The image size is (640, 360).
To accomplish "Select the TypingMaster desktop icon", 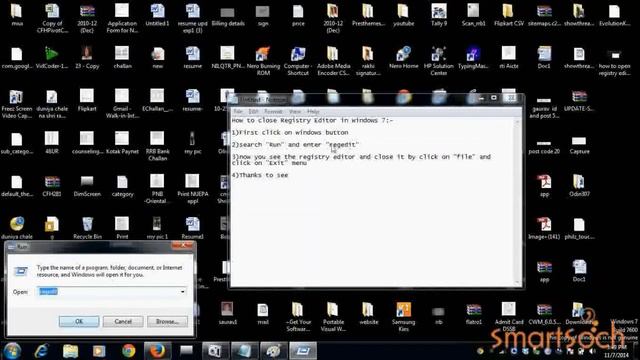I will tap(473, 58).
